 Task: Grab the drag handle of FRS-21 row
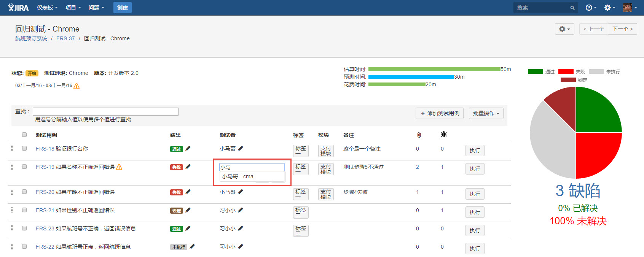pyautogui.click(x=13, y=210)
